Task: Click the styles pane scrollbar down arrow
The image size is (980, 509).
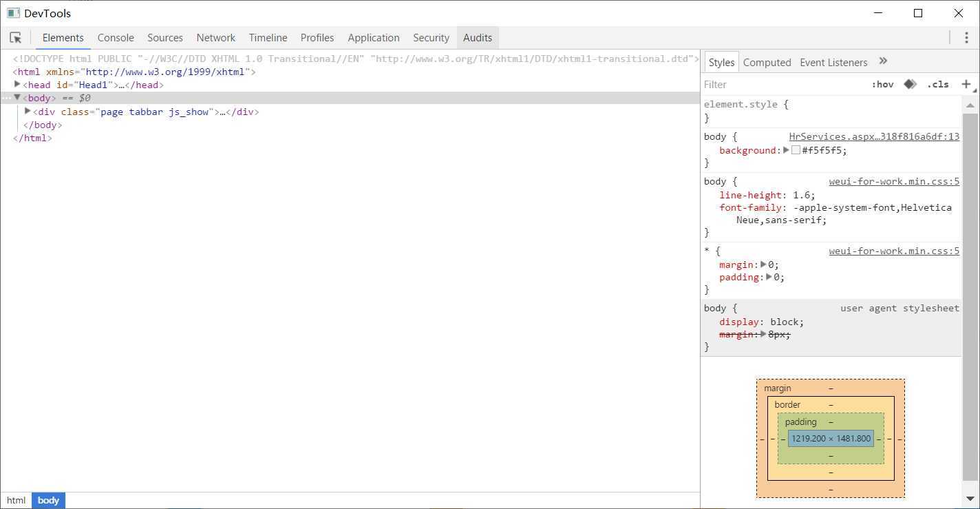Action: 970,499
